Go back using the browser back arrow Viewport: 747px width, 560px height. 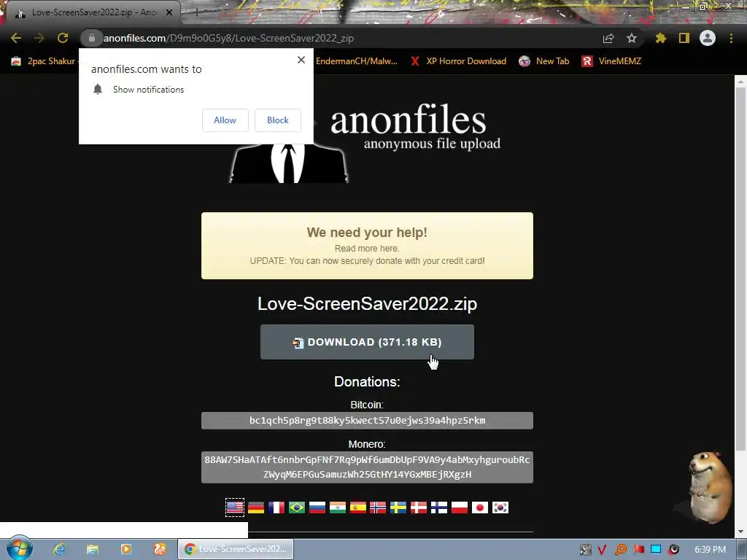tap(16, 38)
